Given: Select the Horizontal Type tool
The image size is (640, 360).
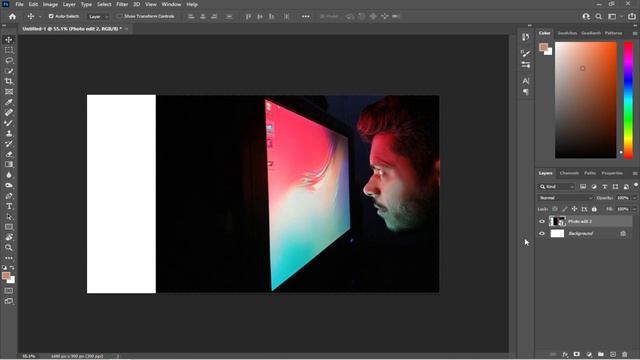Looking at the screenshot, I should pyautogui.click(x=9, y=206).
